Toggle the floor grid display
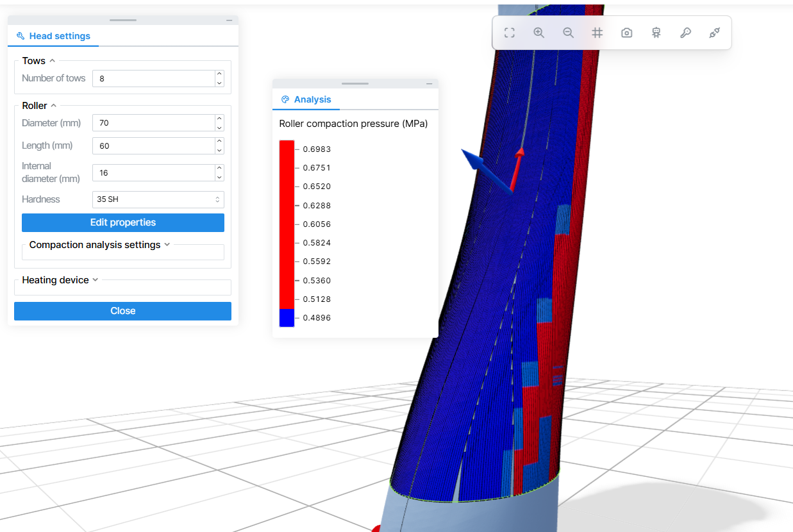This screenshot has width=793, height=532. pos(597,33)
